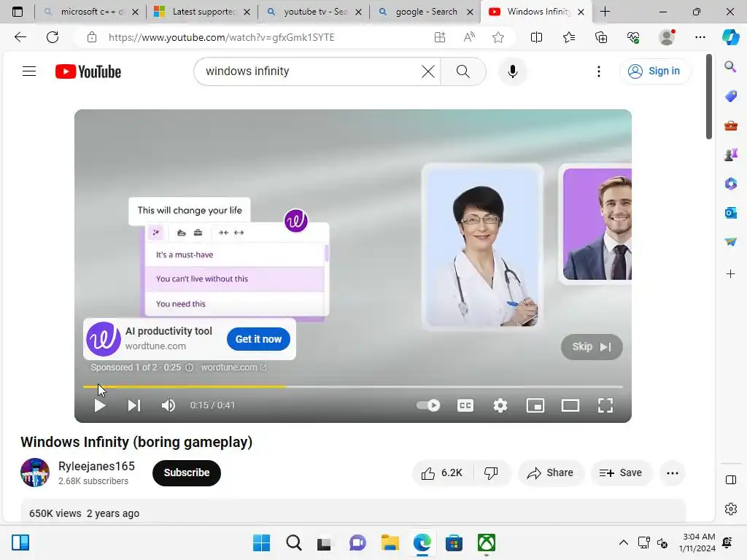This screenshot has width=747, height=560.
Task: Run search with magnifier button
Action: [x=462, y=71]
